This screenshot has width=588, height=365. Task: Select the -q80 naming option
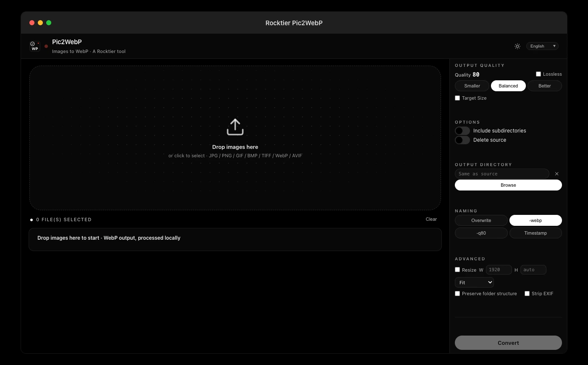point(481,233)
